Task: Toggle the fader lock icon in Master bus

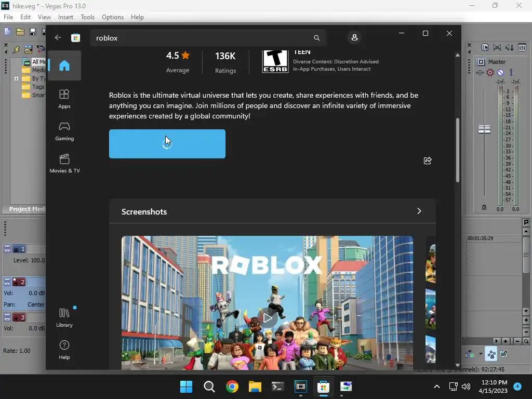Action: (484, 207)
